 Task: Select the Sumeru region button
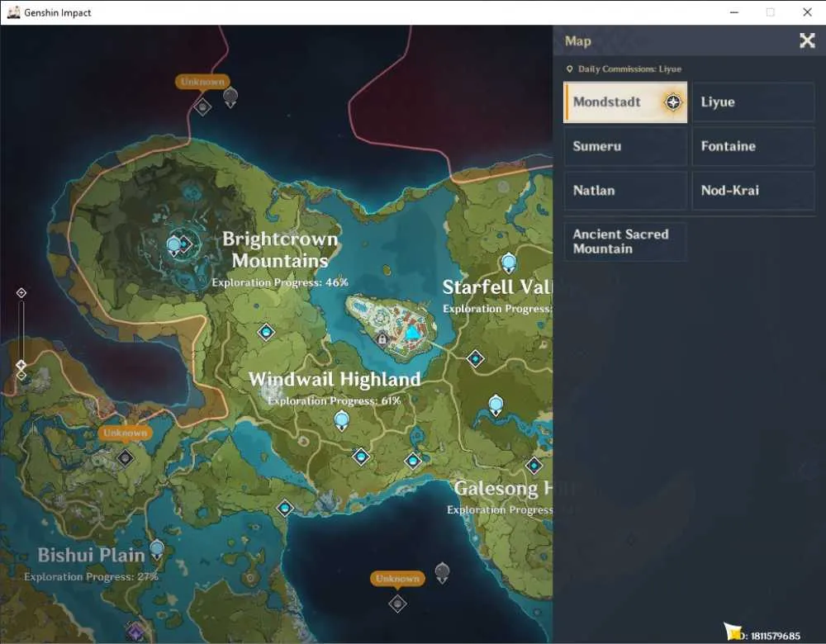point(624,146)
